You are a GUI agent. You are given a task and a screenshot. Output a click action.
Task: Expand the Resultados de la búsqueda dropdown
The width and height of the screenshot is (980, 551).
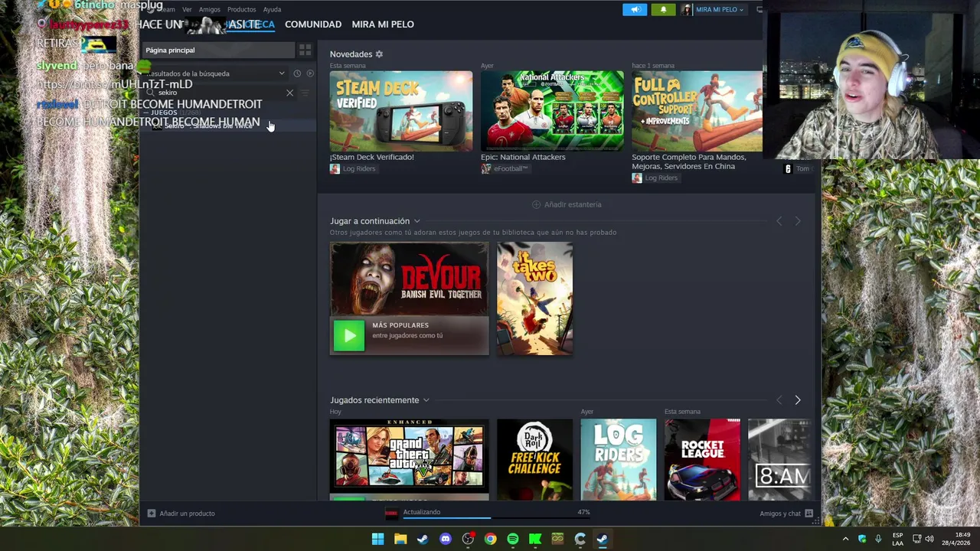coord(217,73)
